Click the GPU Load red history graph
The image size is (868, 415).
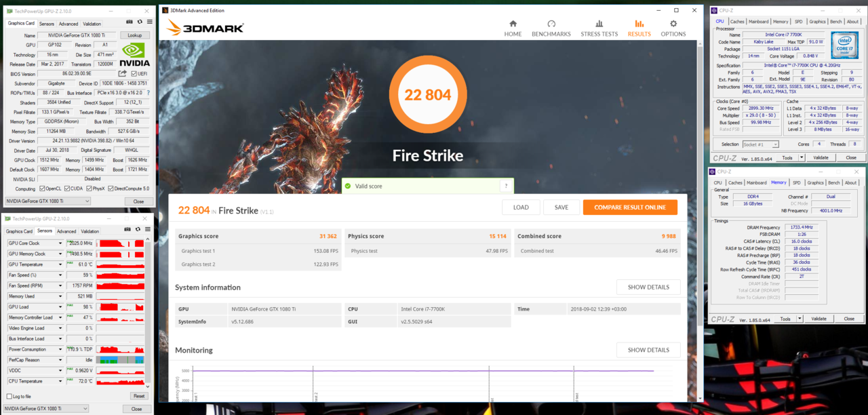[x=120, y=307]
